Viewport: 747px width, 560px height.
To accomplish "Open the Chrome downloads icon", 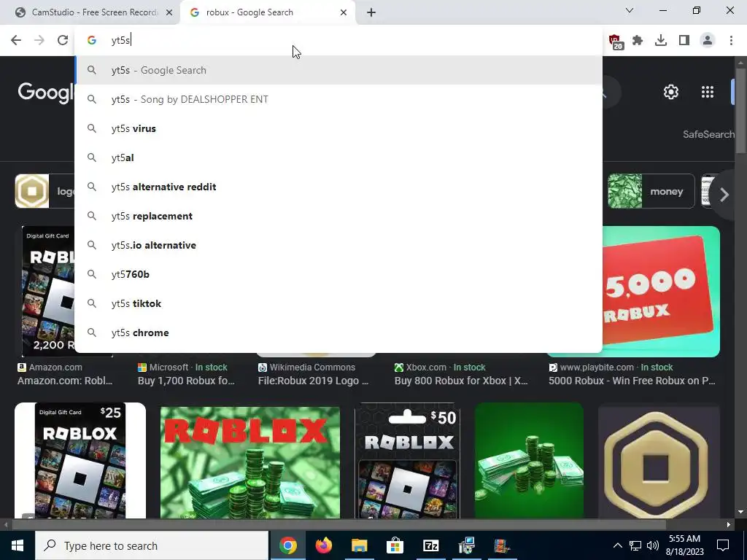I will coord(661,40).
